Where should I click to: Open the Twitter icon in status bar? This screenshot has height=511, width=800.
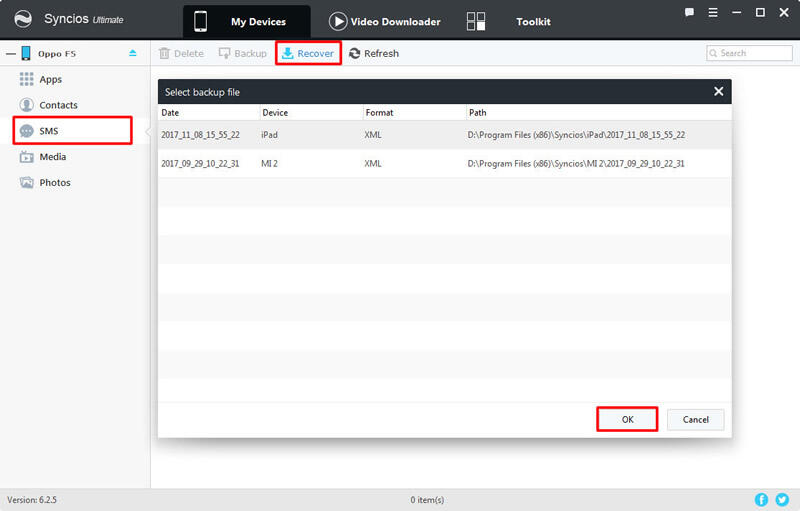[782, 499]
